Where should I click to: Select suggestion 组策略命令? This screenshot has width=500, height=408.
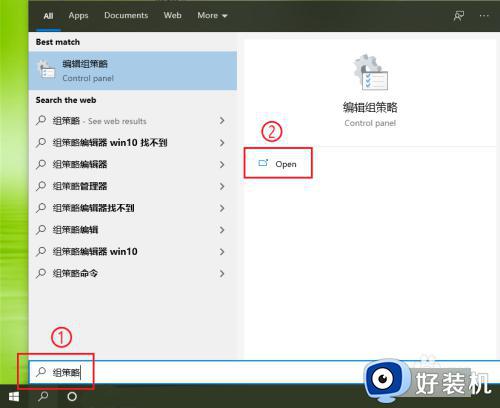(x=133, y=273)
